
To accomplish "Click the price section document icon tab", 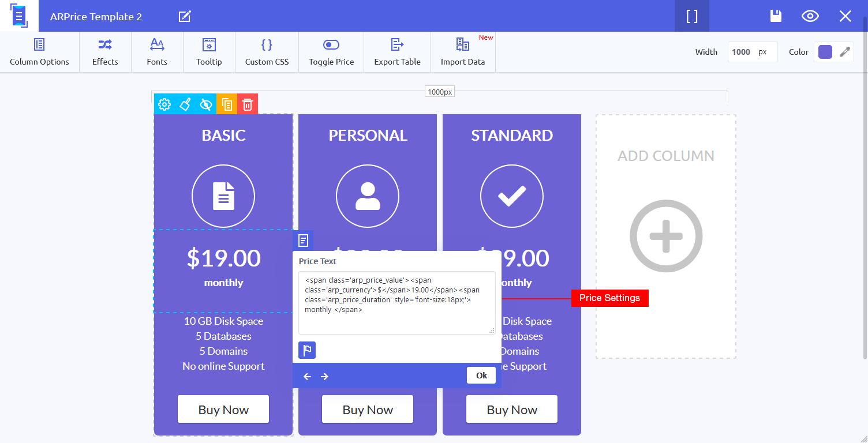I will click(x=303, y=241).
